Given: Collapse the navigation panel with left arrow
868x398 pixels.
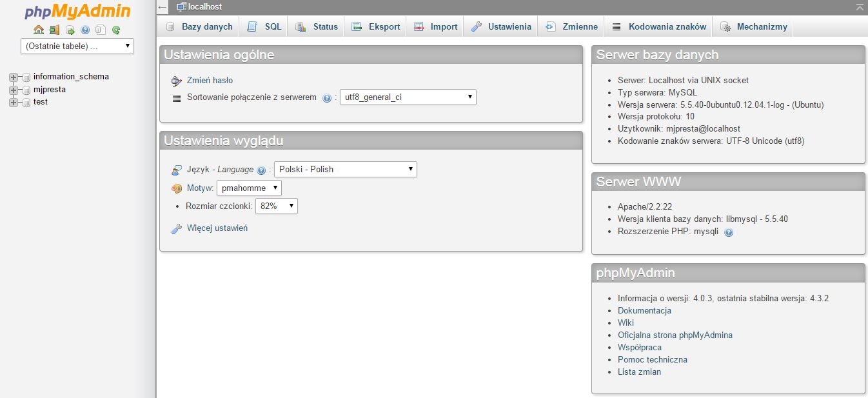Looking at the screenshot, I should click(x=163, y=6).
